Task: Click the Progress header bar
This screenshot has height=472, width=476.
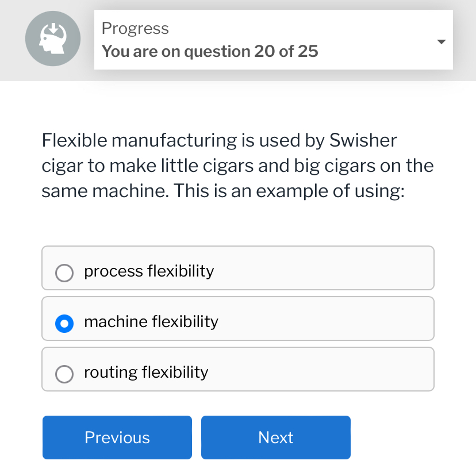Action: click(273, 39)
